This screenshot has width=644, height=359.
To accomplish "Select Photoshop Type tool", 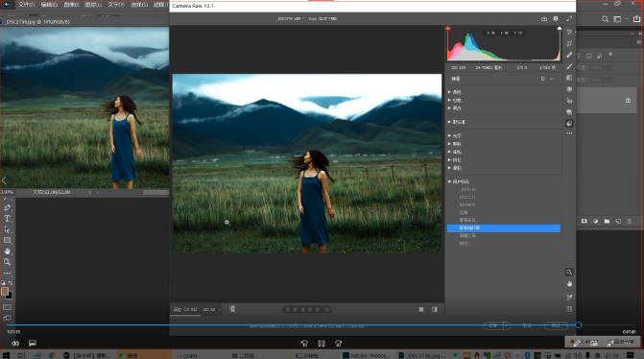I will point(8,219).
